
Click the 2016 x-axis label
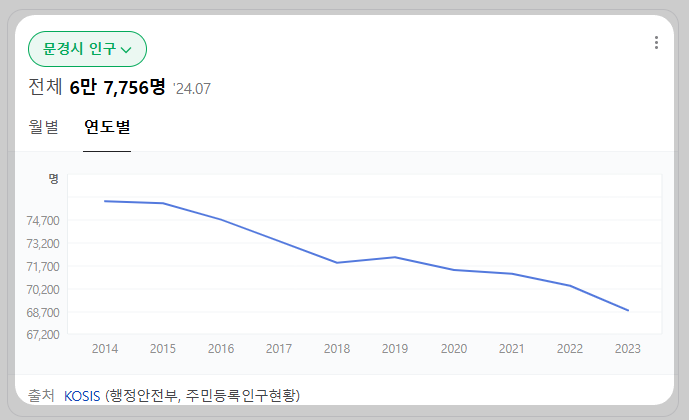point(221,349)
